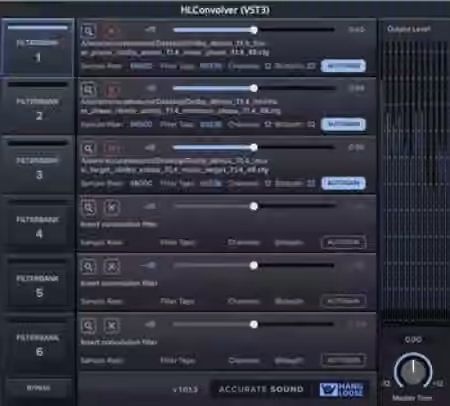Click the Master Trim knob
This screenshot has width=450, height=406.
[x=413, y=370]
